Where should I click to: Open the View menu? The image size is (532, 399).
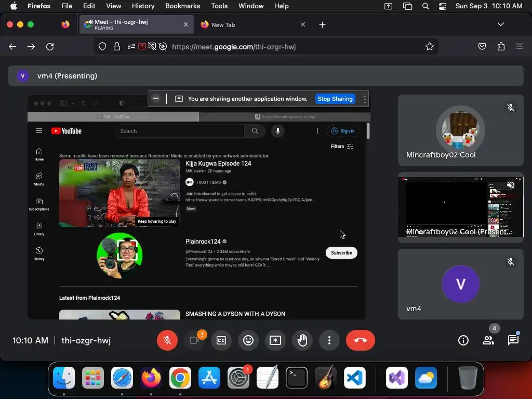point(113,6)
